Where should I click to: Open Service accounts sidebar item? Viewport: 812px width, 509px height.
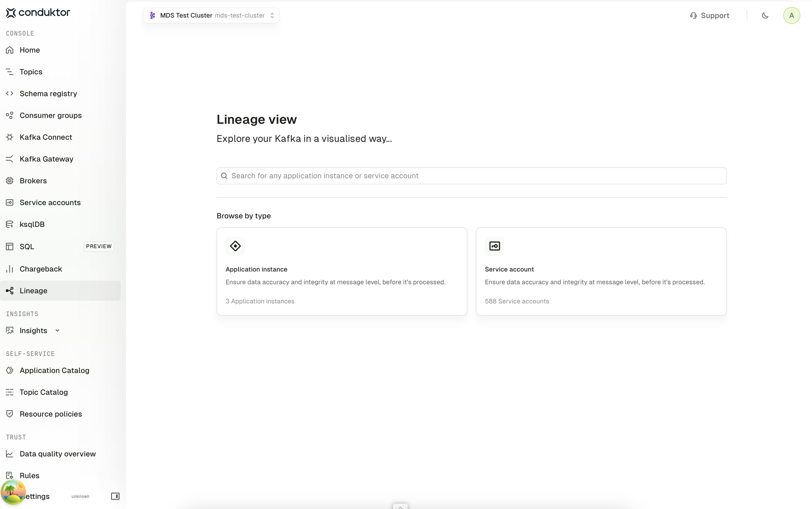(60, 202)
